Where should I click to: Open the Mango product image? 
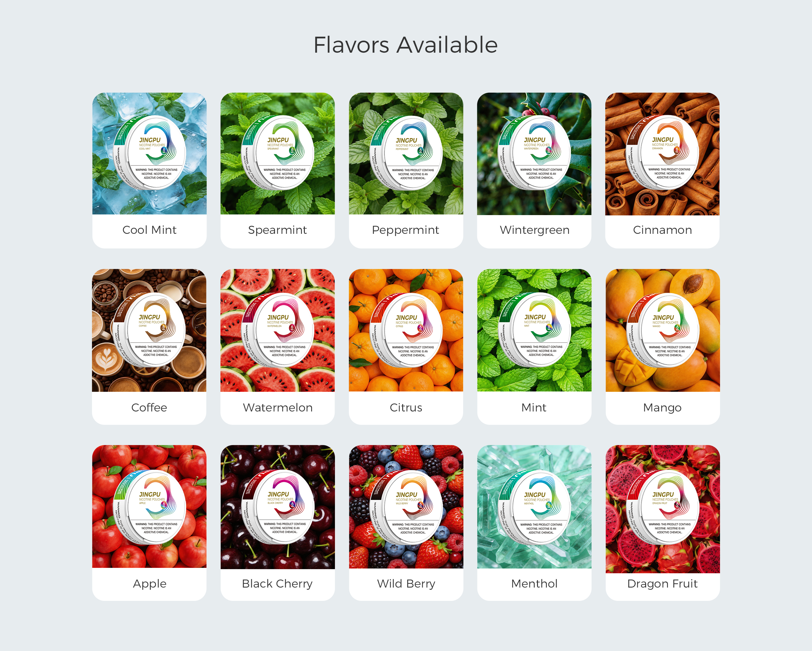click(x=663, y=330)
